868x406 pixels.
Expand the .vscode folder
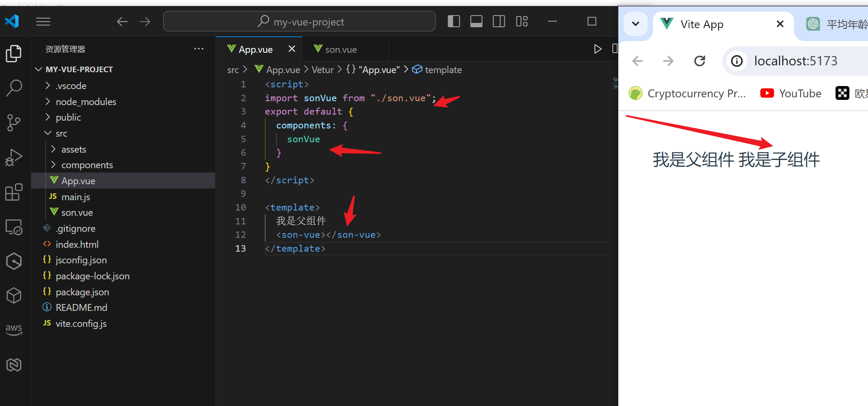(123, 86)
